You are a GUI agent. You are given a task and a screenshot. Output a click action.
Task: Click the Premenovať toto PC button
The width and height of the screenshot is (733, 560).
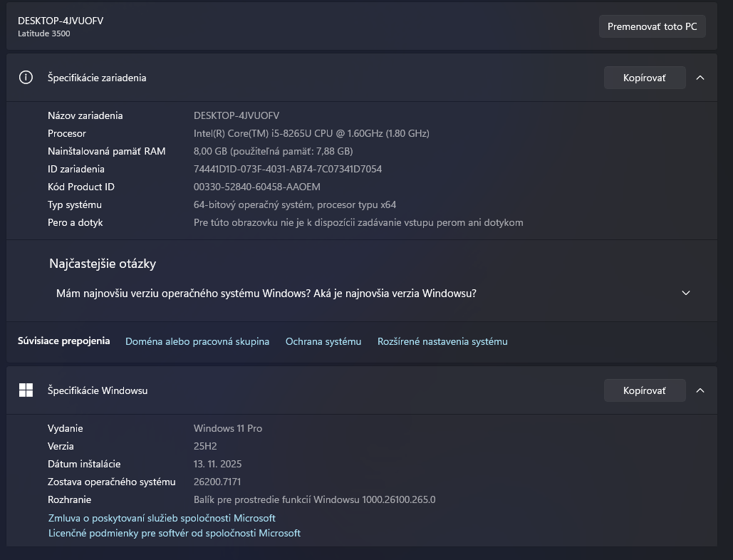(x=652, y=26)
